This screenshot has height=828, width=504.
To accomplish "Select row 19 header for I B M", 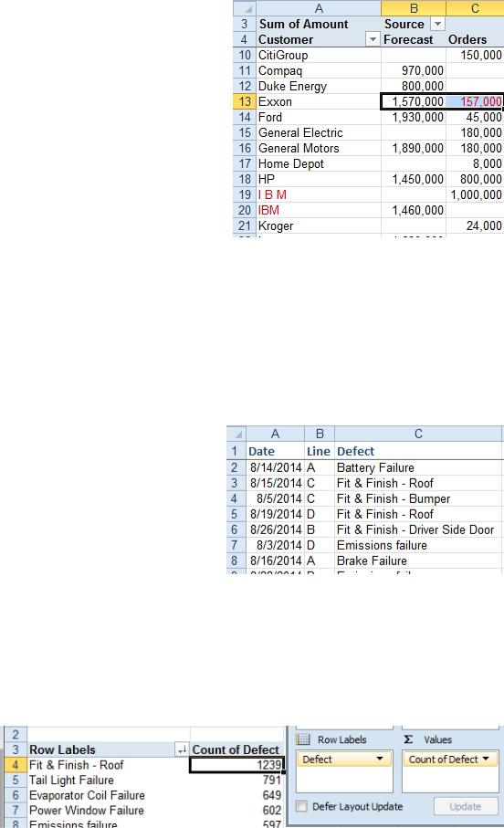I will pyautogui.click(x=244, y=194).
